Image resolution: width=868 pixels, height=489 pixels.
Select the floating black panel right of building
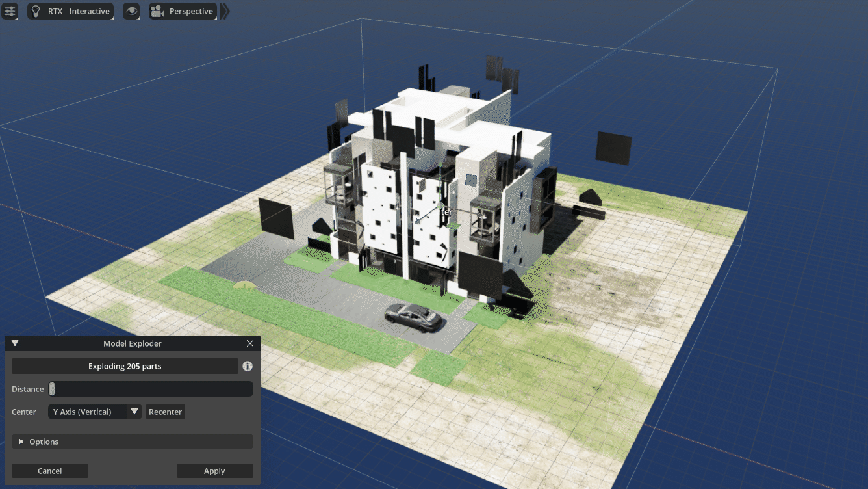tap(613, 148)
